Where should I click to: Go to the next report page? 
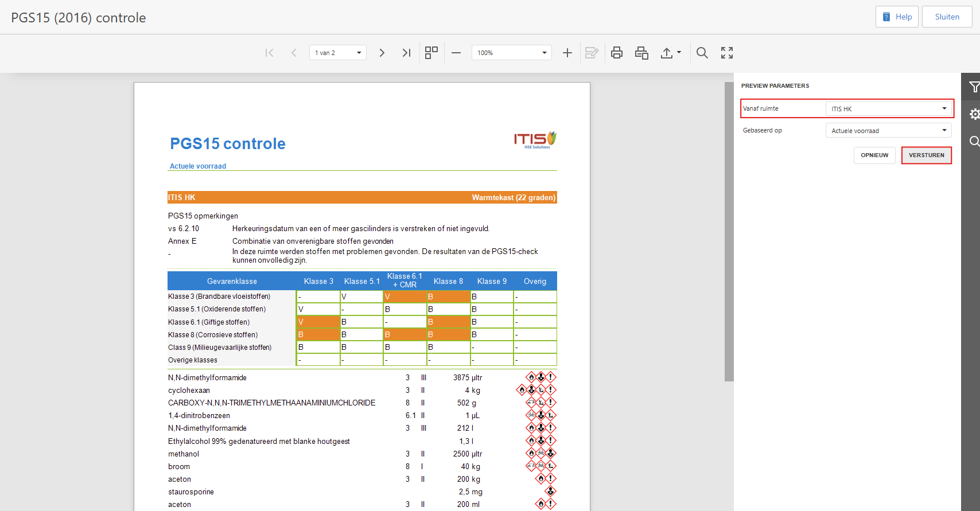tap(382, 53)
